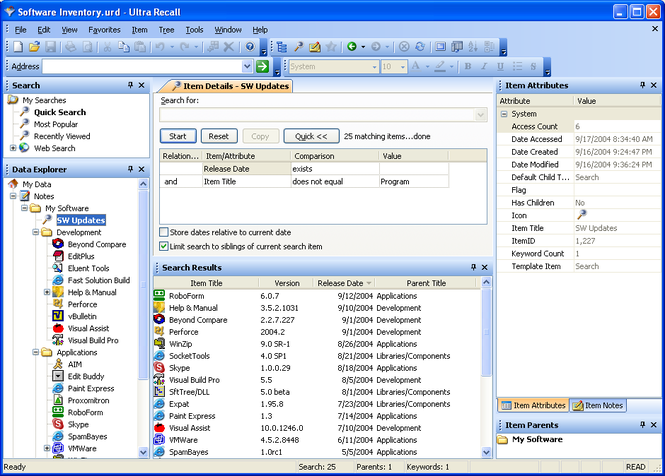Image resolution: width=665 pixels, height=476 pixels.
Task: Pin the Search pane with pushpin icon
Action: click(130, 85)
